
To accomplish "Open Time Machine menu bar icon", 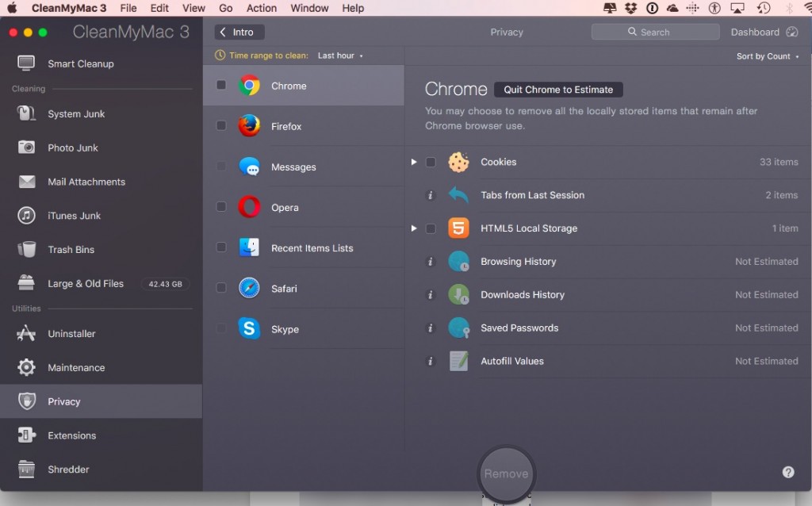I will [764, 8].
